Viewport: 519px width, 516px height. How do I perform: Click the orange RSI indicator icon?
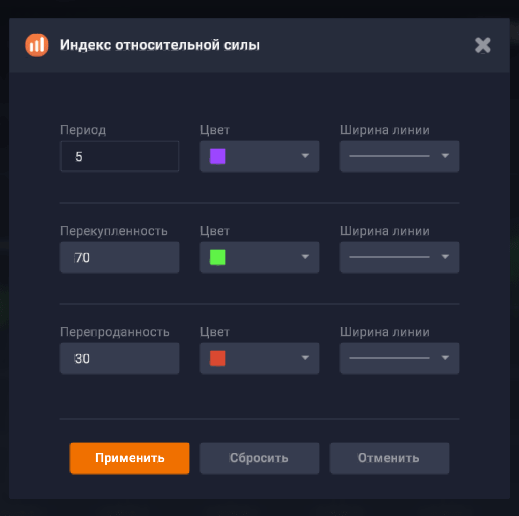pyautogui.click(x=37, y=45)
